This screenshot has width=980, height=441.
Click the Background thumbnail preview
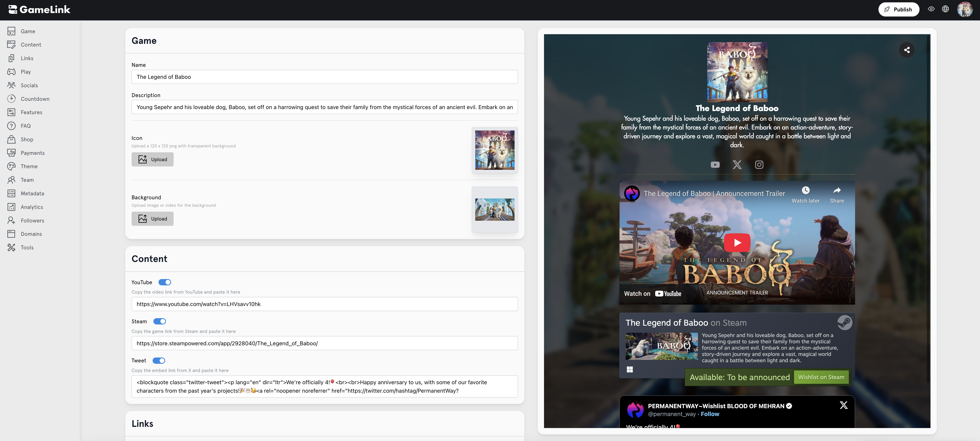pyautogui.click(x=495, y=209)
